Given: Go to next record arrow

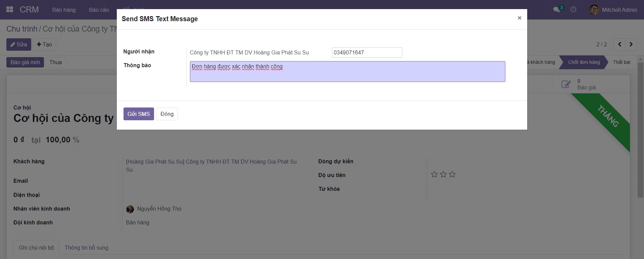Looking at the screenshot, I should pos(631,44).
